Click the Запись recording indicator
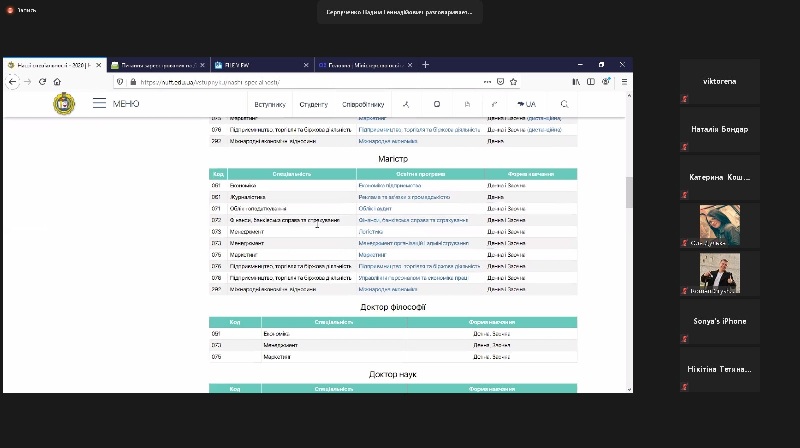 [x=21, y=10]
